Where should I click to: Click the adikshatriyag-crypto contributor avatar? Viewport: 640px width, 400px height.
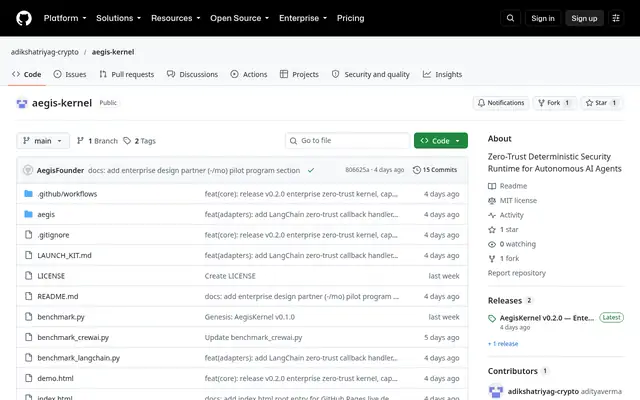click(x=496, y=391)
